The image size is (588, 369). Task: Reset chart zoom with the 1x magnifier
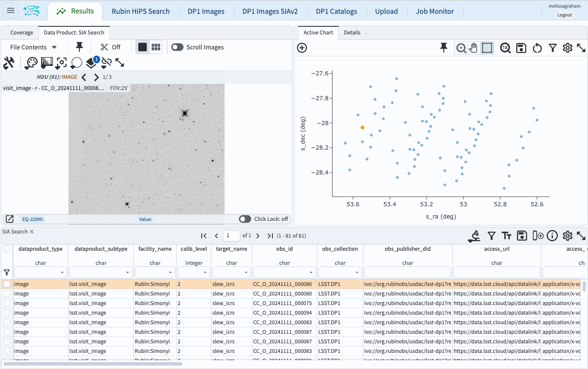(x=505, y=48)
